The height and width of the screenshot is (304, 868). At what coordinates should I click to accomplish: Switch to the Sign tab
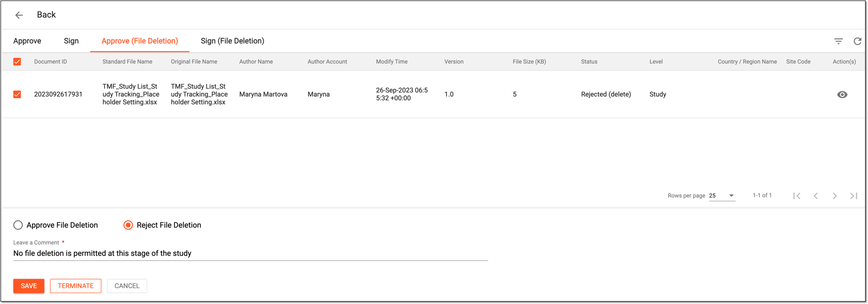(71, 41)
